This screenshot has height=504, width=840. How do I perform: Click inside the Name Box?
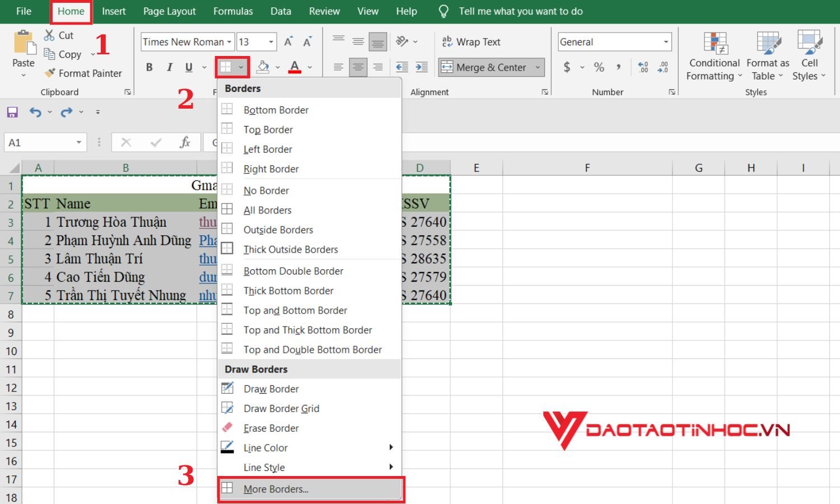pyautogui.click(x=39, y=142)
